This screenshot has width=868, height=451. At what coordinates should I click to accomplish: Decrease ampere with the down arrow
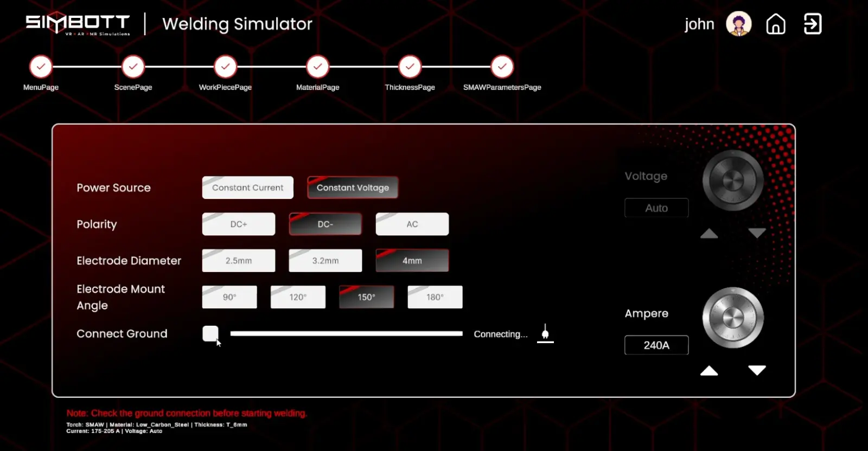pos(757,371)
